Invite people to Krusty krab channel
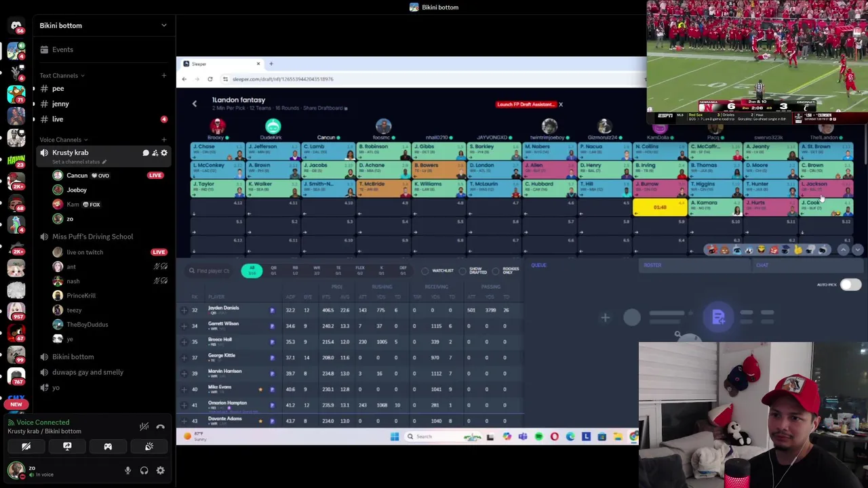 [155, 153]
